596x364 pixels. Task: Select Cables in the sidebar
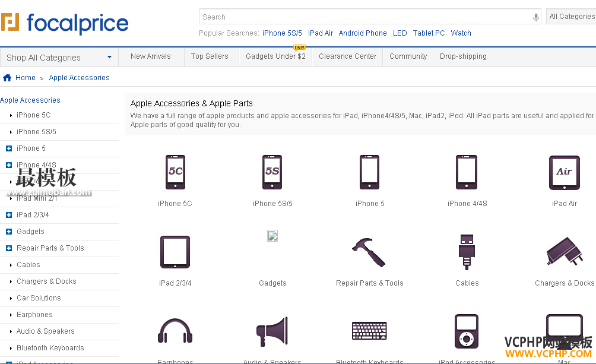28,265
